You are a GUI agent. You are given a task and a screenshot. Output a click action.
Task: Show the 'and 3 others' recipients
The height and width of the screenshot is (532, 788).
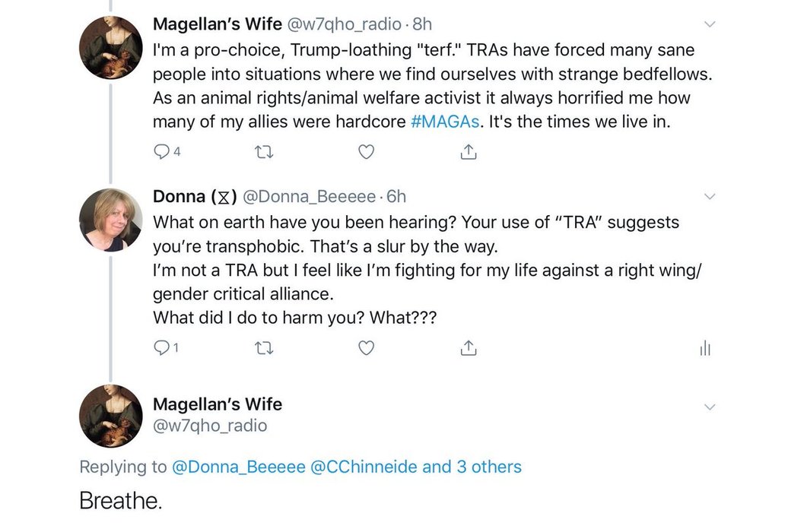coord(472,467)
